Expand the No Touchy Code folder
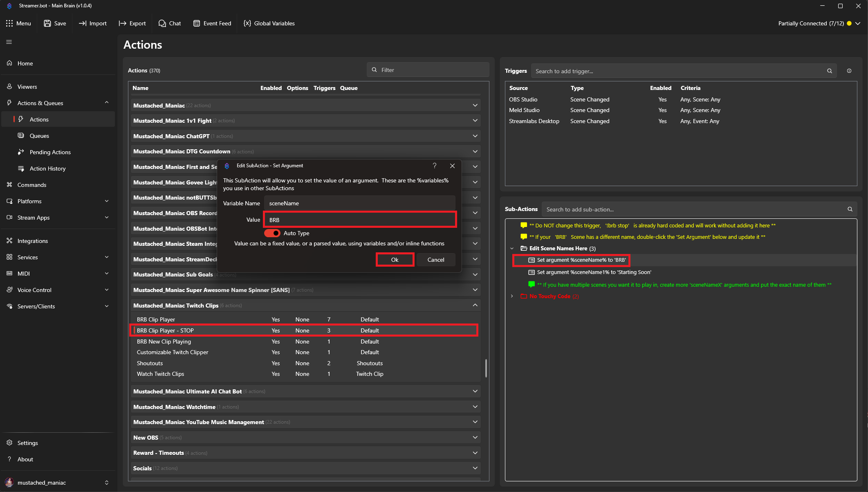 click(x=512, y=296)
